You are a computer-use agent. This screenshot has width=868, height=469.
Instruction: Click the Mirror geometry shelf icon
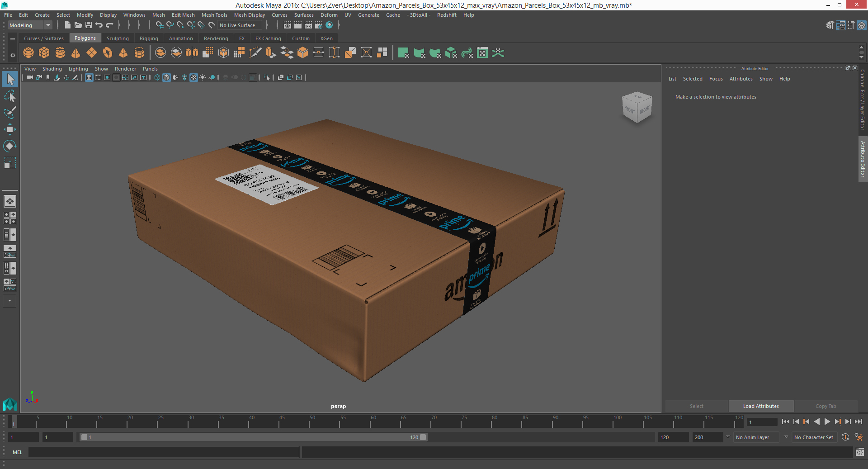(x=192, y=53)
